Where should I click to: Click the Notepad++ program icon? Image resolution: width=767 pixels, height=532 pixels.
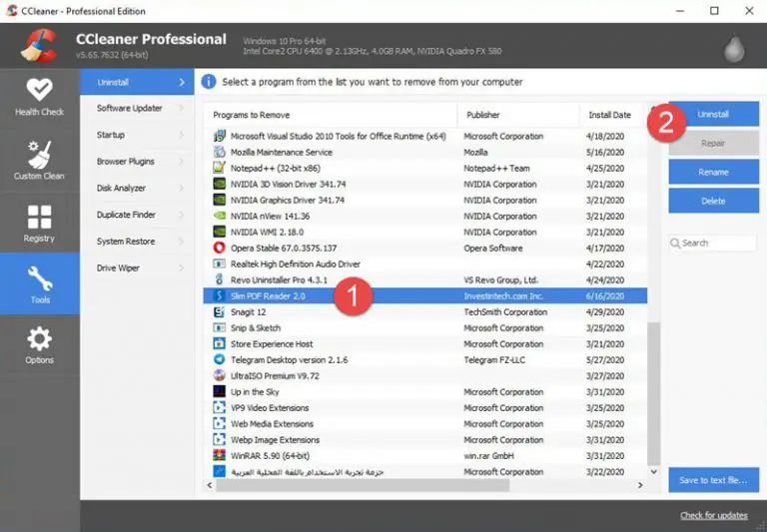pos(219,168)
